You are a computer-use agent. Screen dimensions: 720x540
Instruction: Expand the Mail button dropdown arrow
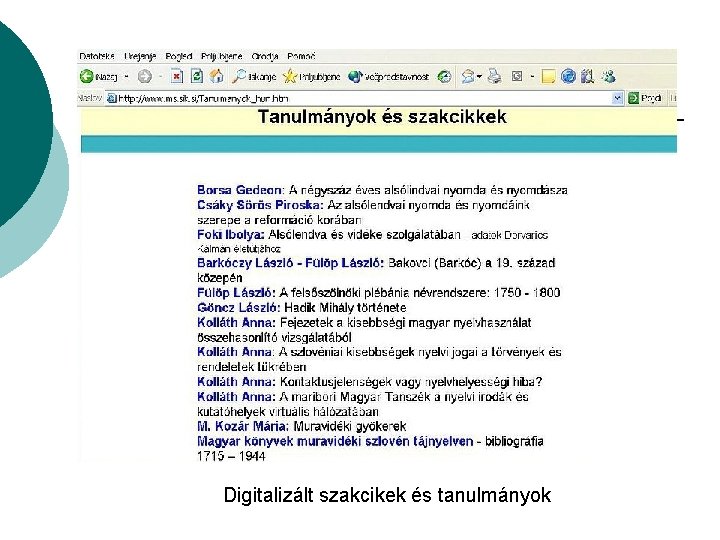pos(479,76)
